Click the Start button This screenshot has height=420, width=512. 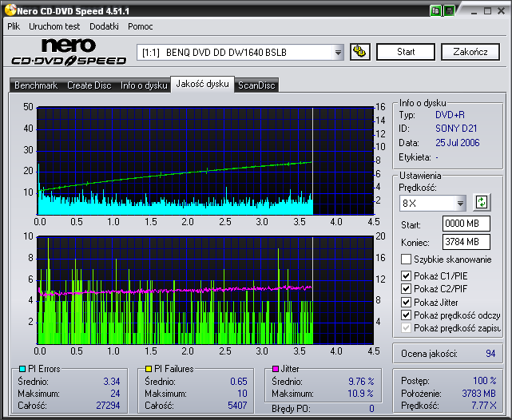click(x=406, y=52)
